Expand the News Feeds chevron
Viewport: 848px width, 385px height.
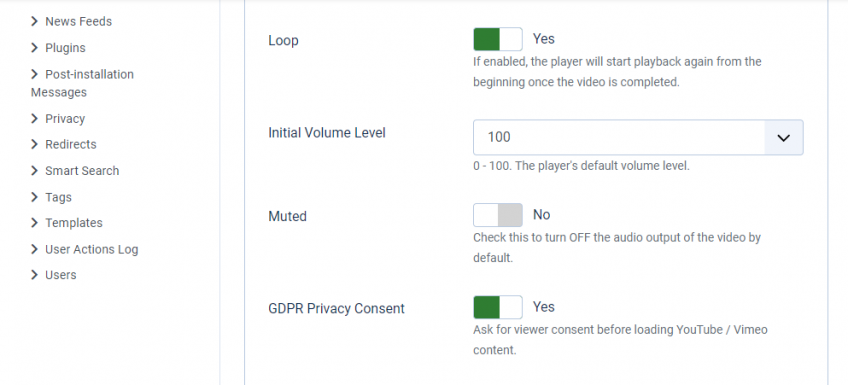tap(35, 22)
